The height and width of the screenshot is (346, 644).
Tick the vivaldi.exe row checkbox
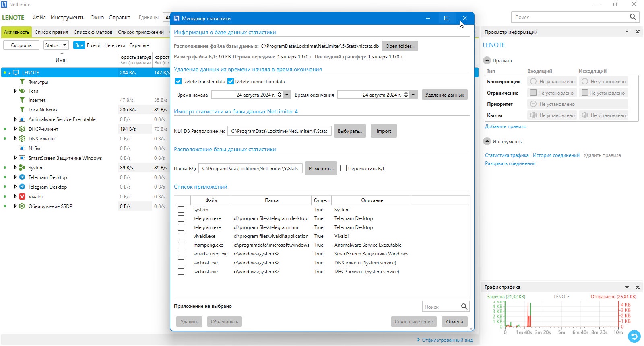click(181, 236)
